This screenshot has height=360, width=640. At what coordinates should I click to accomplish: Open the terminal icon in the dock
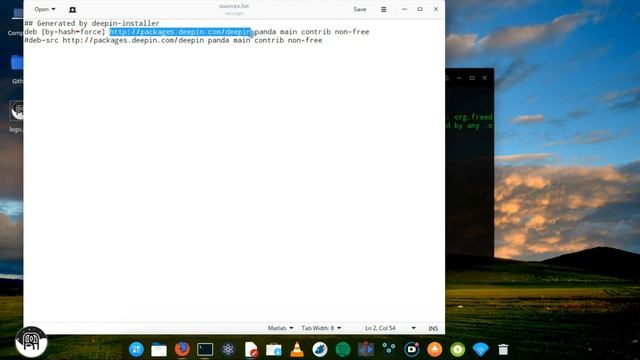pyautogui.click(x=205, y=349)
